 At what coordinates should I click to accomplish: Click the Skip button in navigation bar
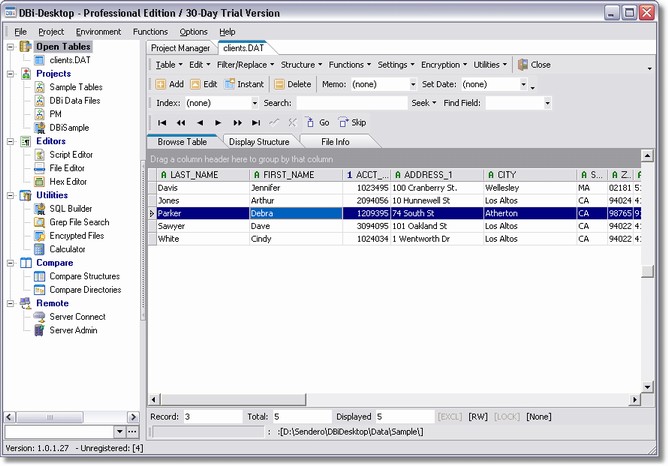point(352,122)
